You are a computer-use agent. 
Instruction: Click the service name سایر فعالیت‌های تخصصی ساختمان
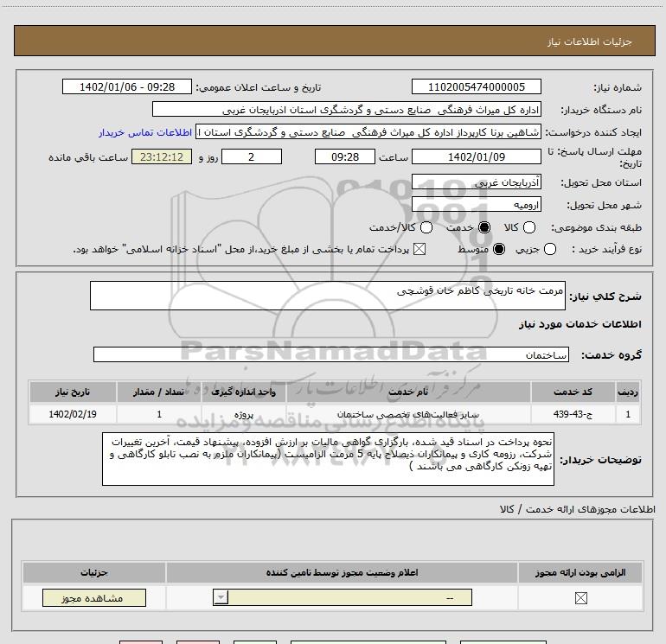click(407, 414)
